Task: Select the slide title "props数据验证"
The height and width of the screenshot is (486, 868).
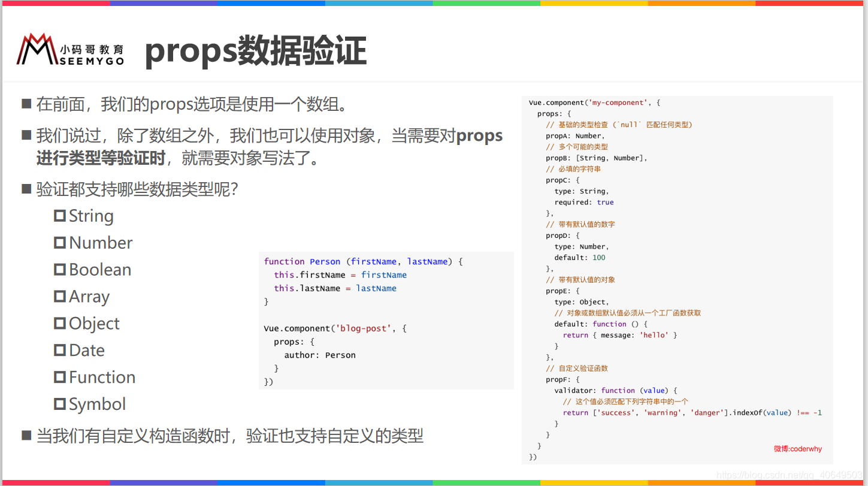Action: (x=256, y=51)
